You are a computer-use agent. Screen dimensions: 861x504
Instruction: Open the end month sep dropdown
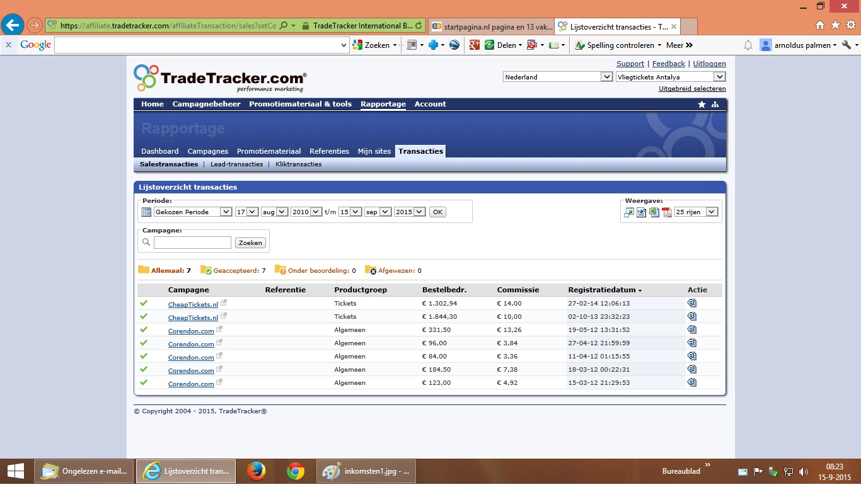(378, 212)
